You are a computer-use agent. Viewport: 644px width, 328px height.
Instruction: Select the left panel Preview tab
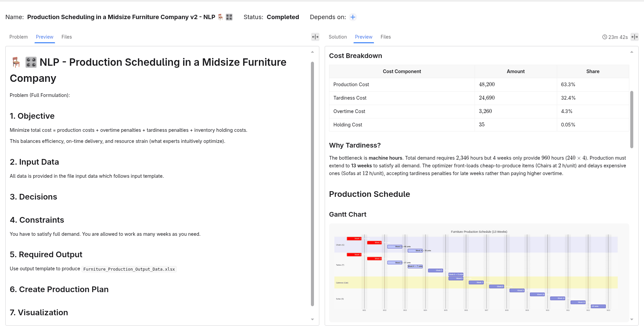point(45,37)
